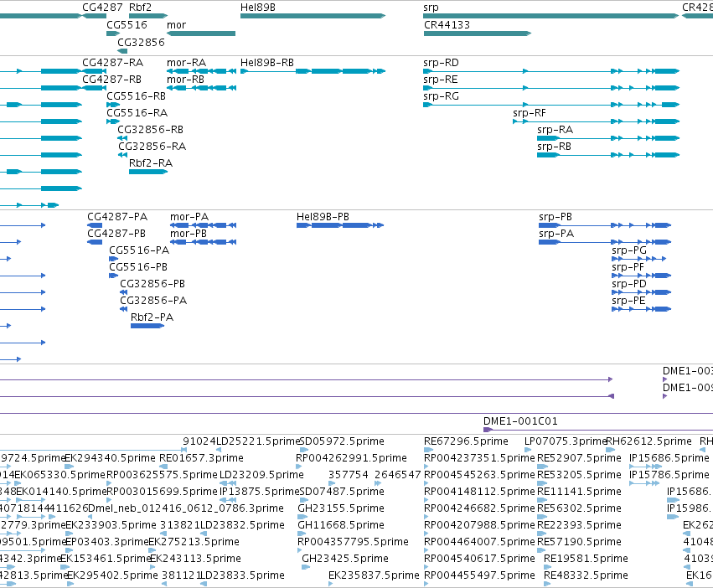Open the GH11668.5prime EST label
This screenshot has height=588, width=713.
341,525
